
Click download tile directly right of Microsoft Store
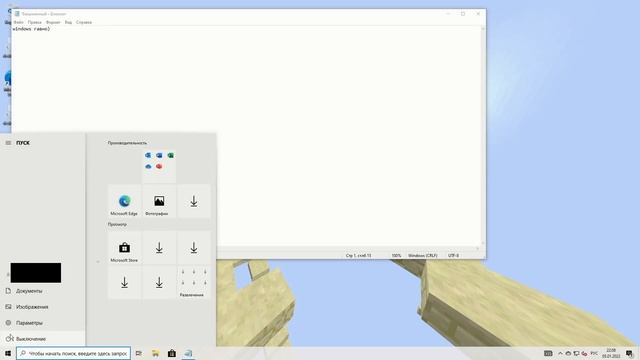point(159,248)
